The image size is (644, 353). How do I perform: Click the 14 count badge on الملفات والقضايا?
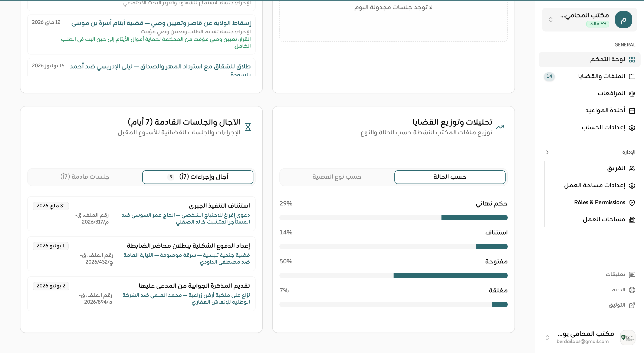tap(549, 76)
